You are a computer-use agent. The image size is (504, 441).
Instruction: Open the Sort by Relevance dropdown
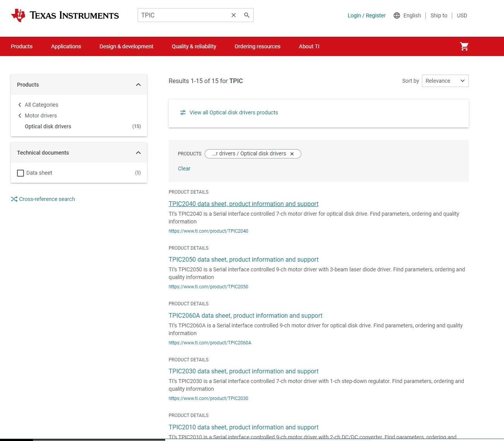point(445,81)
